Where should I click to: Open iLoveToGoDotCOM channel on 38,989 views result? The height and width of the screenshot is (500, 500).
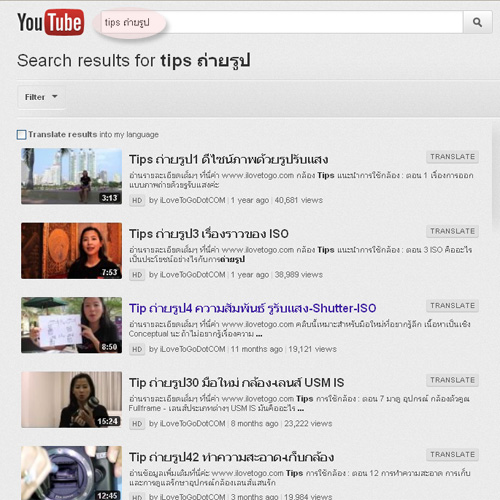click(193, 275)
